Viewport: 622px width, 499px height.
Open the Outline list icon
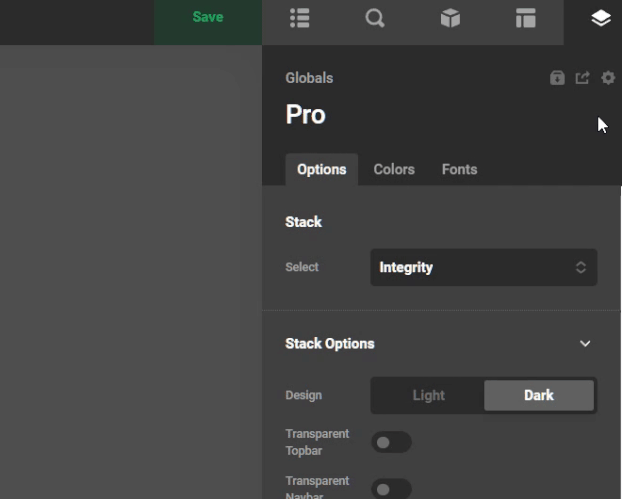coord(299,18)
